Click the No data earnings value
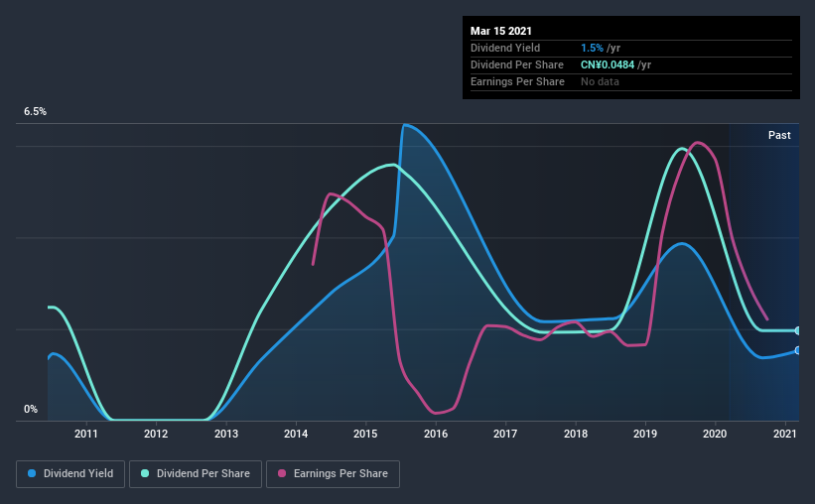This screenshot has width=815, height=504. (x=600, y=81)
